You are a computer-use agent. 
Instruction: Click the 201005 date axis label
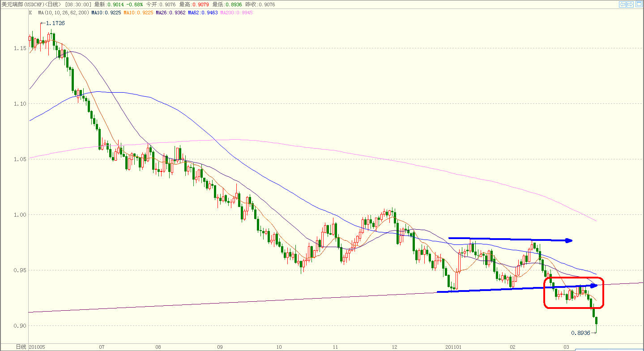(37, 347)
